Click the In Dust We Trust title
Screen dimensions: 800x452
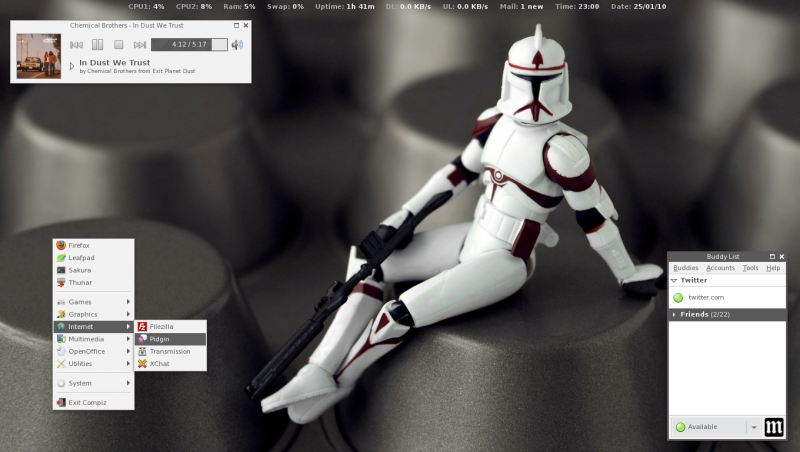(x=115, y=62)
